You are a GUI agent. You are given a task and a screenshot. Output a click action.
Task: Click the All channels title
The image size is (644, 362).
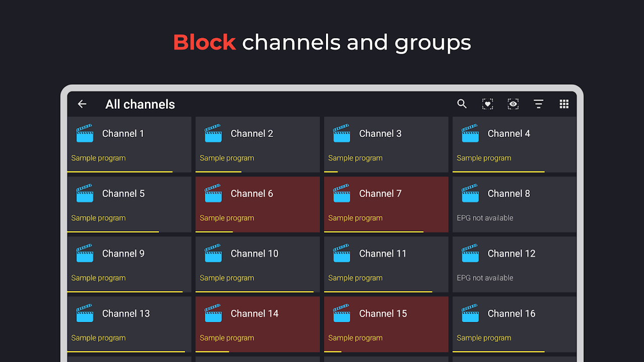140,104
